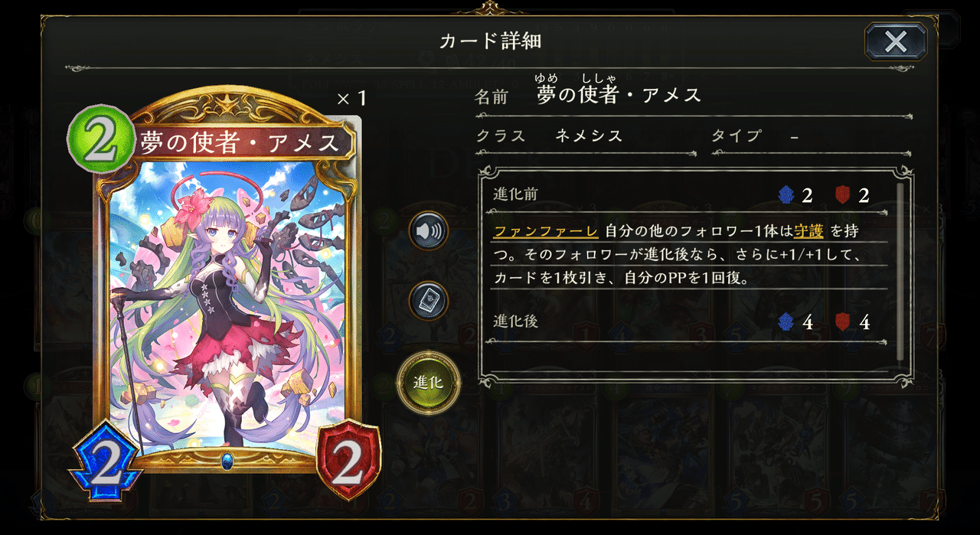The image size is (980, 535).
Task: Click the blue attack icon in 進化前 row
Action: click(x=783, y=195)
